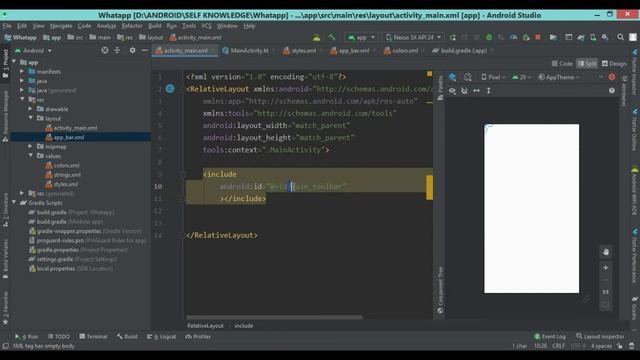The image size is (640, 360).
Task: Open the Tools menu
Action: point(189,26)
